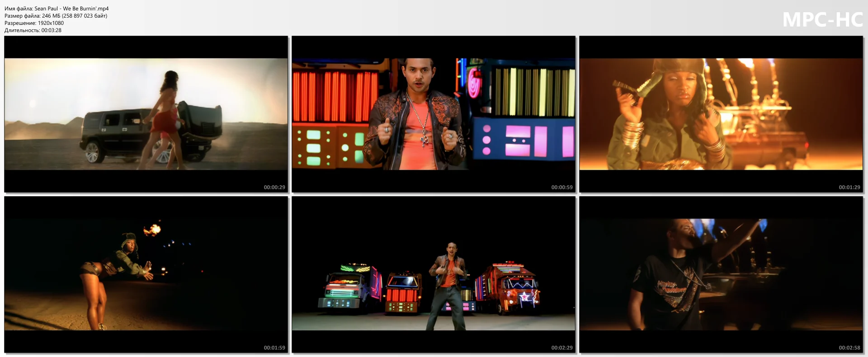Screen dimensions: 868x357
Task: Click the 00:01:59 timestamp label
Action: [274, 348]
